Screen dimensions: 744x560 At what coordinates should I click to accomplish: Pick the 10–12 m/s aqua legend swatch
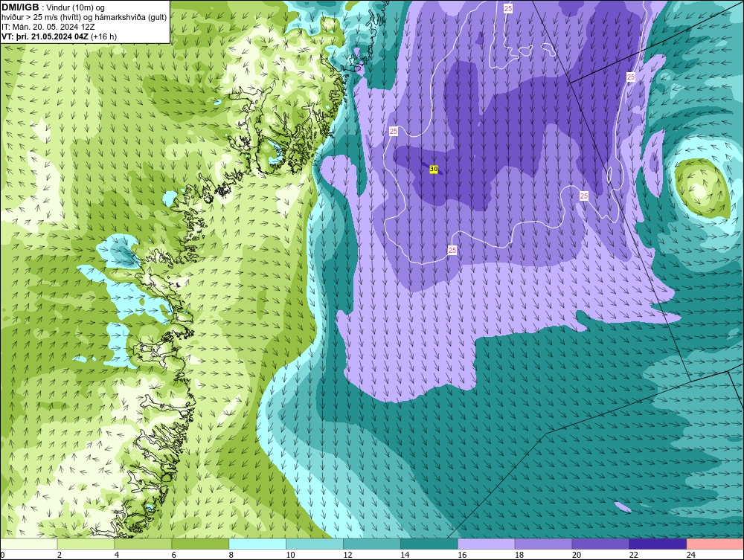point(315,544)
